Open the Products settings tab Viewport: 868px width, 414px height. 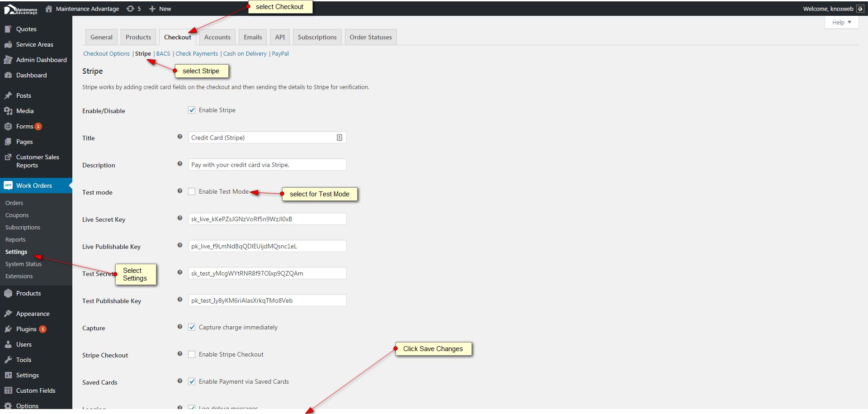138,37
